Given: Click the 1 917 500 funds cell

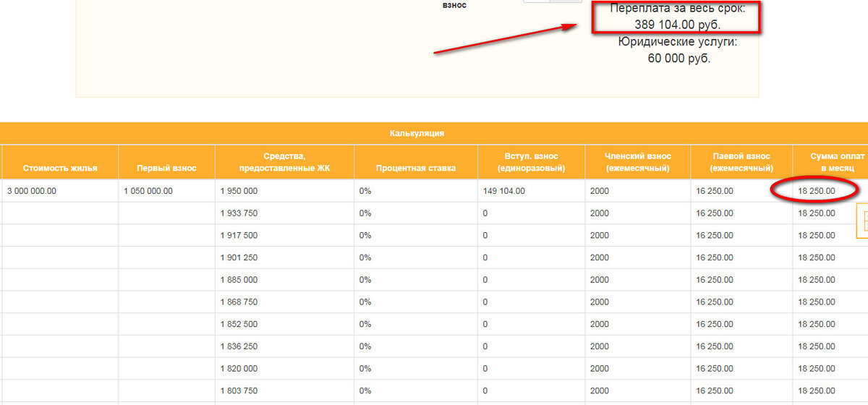Looking at the screenshot, I should pyautogui.click(x=284, y=236).
